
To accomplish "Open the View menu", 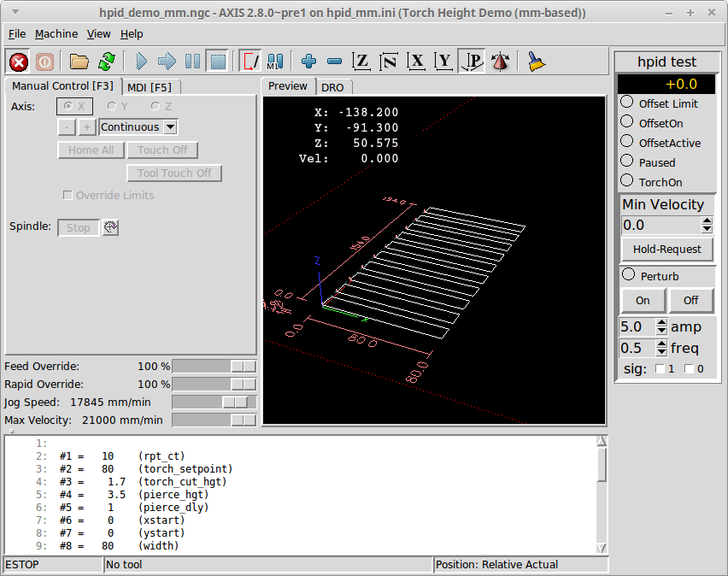I will 99,34.
